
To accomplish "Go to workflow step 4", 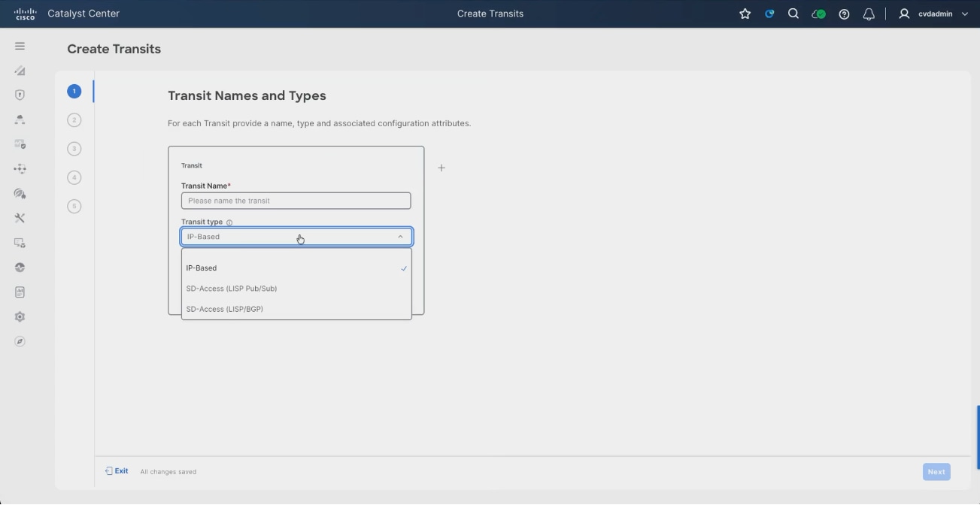I will point(74,177).
